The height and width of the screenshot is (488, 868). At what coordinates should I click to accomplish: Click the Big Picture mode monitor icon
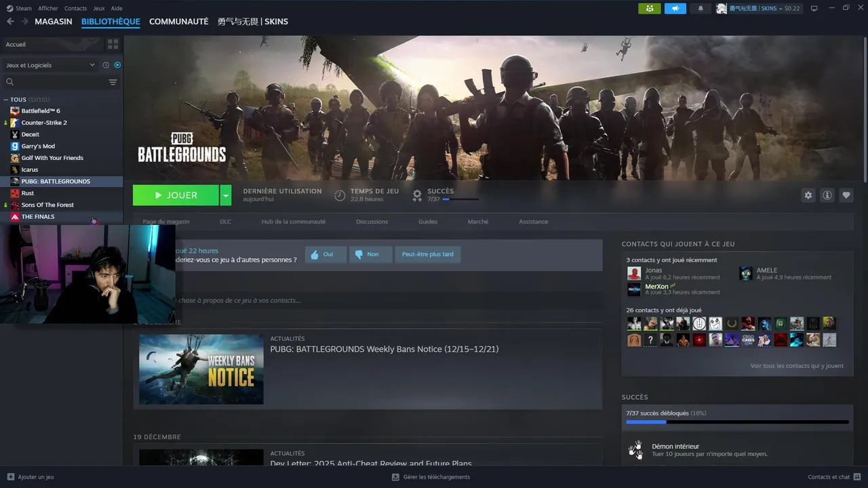[814, 8]
